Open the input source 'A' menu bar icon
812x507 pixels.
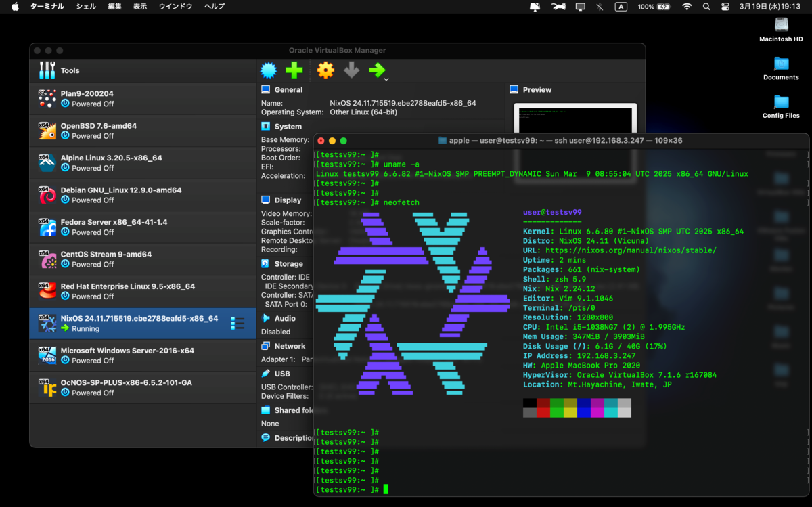(621, 6)
